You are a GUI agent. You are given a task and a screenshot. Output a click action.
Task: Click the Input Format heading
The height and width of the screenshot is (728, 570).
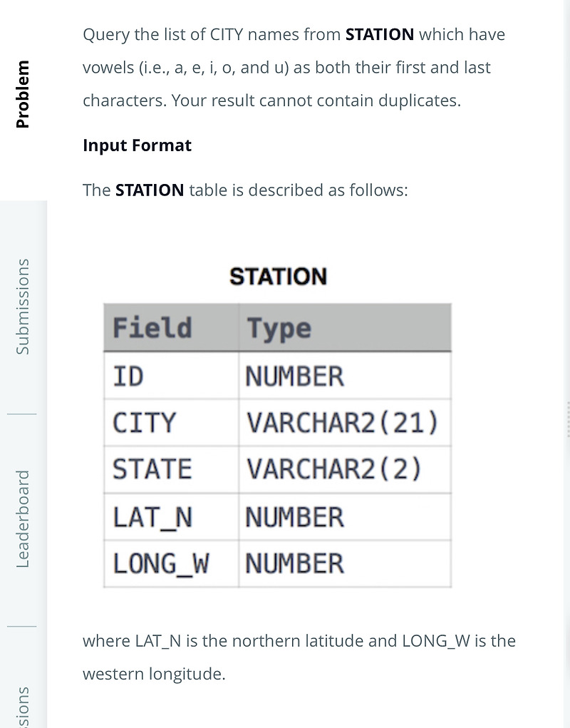[x=137, y=145]
